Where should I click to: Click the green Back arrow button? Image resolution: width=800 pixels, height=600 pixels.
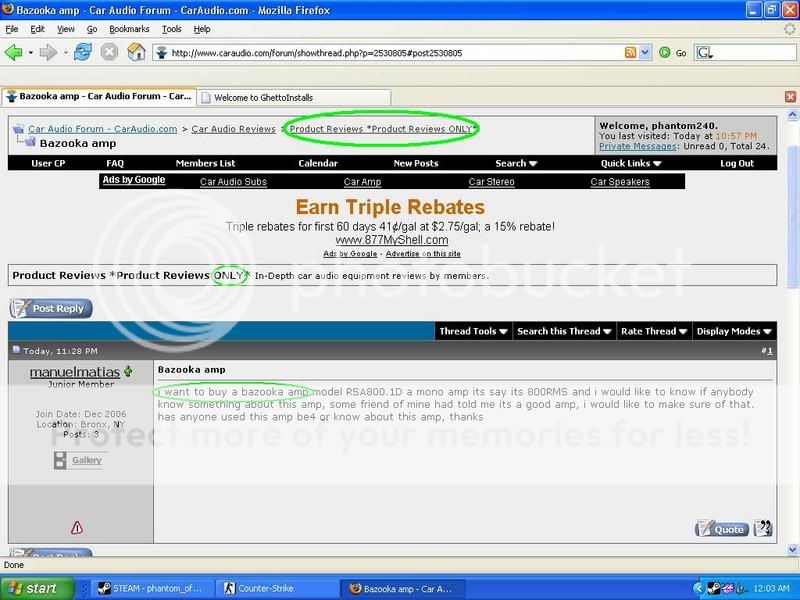pyautogui.click(x=13, y=52)
